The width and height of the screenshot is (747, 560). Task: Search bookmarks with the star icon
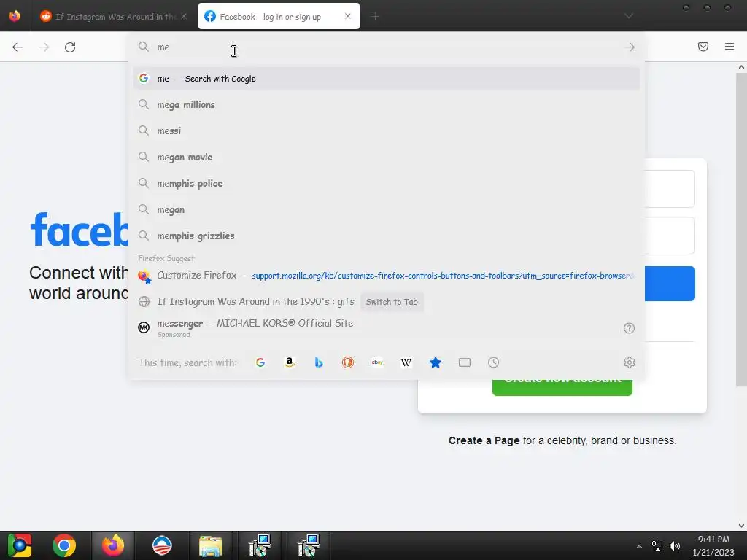436,362
